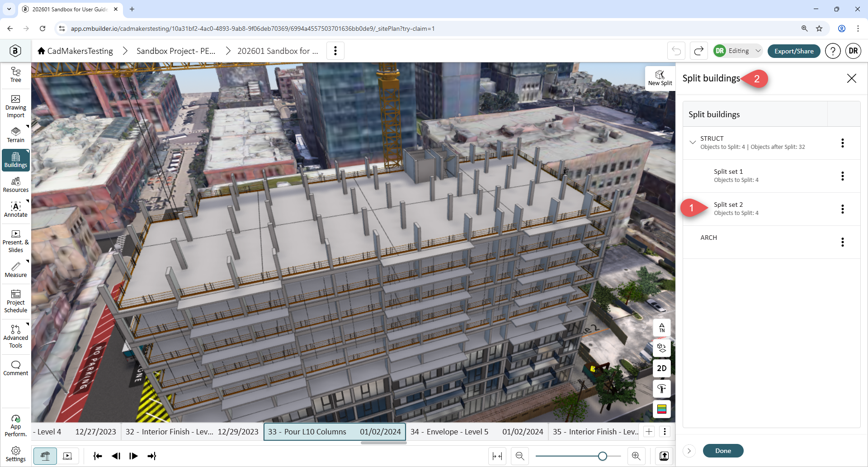This screenshot has width=868, height=467.
Task: Open Split set 1 options menu
Action: 842,176
